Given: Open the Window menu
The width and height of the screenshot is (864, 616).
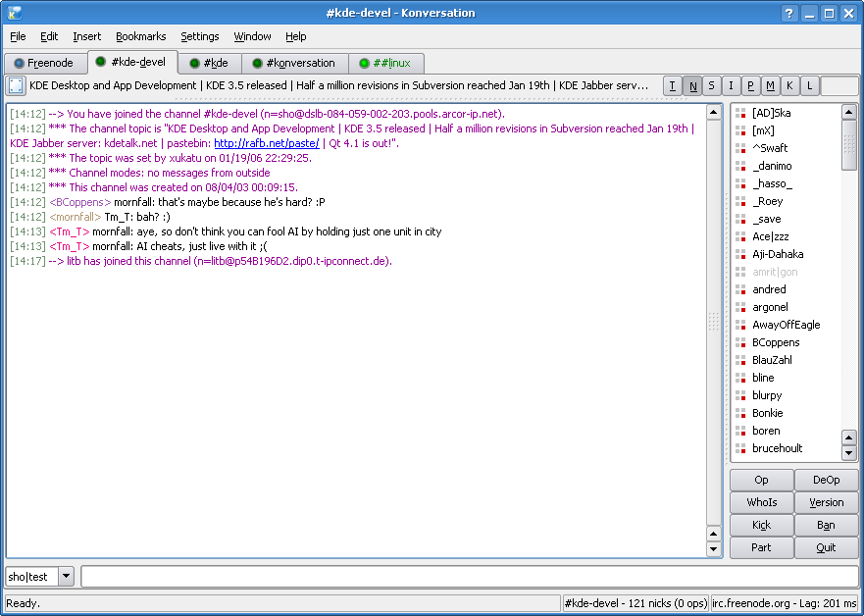Looking at the screenshot, I should click(252, 36).
